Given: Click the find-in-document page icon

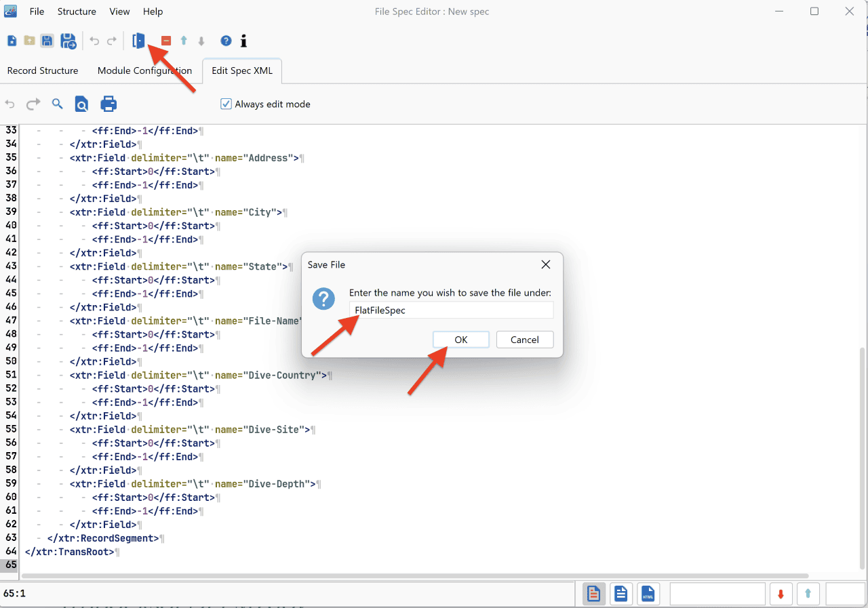Looking at the screenshot, I should (x=81, y=104).
